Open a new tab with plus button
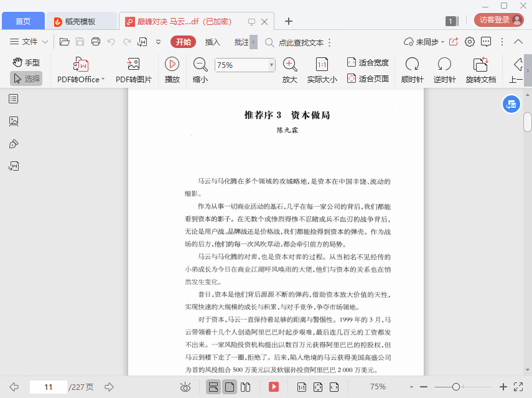532x398 pixels. click(288, 21)
